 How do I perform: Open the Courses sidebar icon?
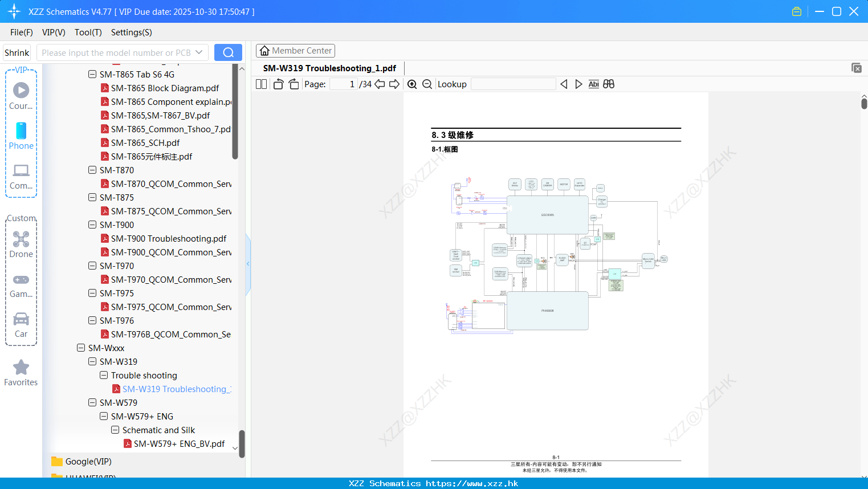click(21, 96)
